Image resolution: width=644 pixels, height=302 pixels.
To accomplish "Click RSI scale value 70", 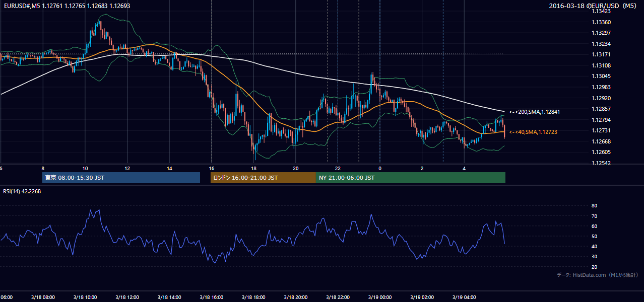I will (x=595, y=216).
